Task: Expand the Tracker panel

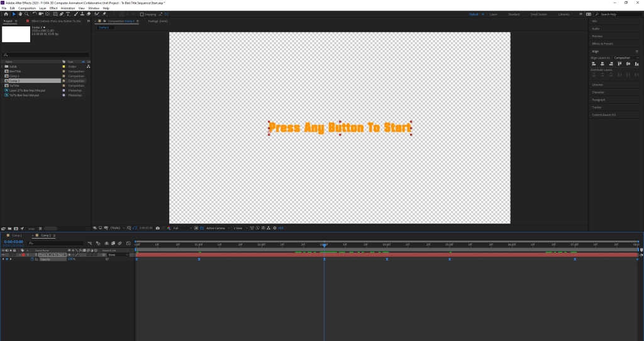Action: 597,107
